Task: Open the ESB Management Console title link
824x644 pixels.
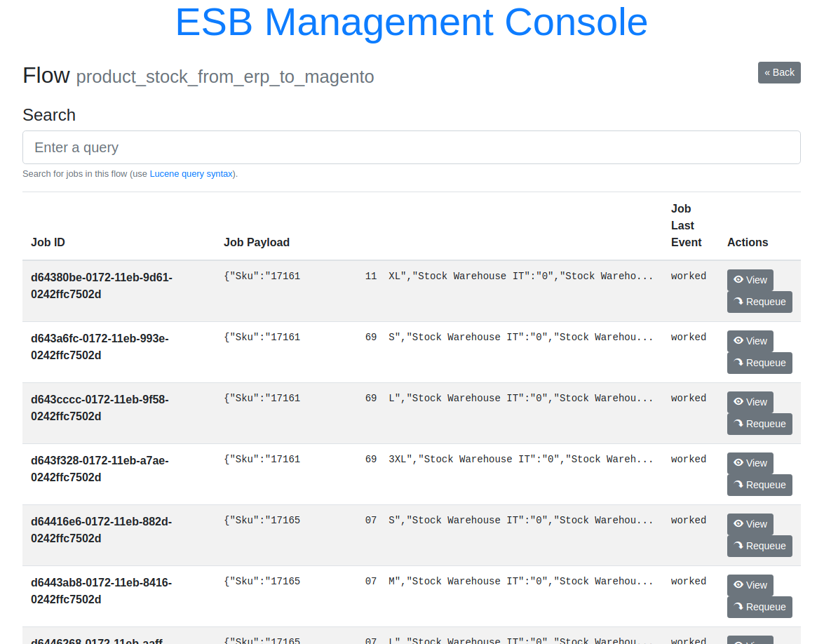Action: 411,22
